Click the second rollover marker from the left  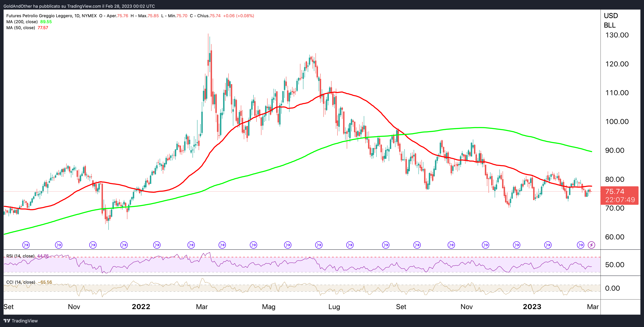coord(59,245)
